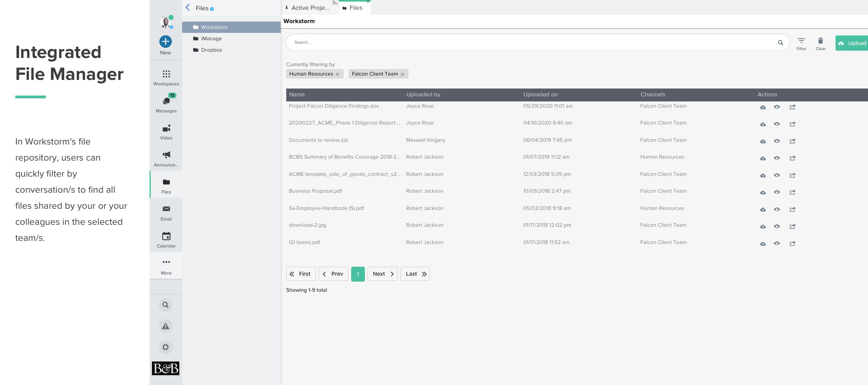Screen dimensions: 868x385
Task: Open the sidebar search magnifier
Action: coord(166,305)
